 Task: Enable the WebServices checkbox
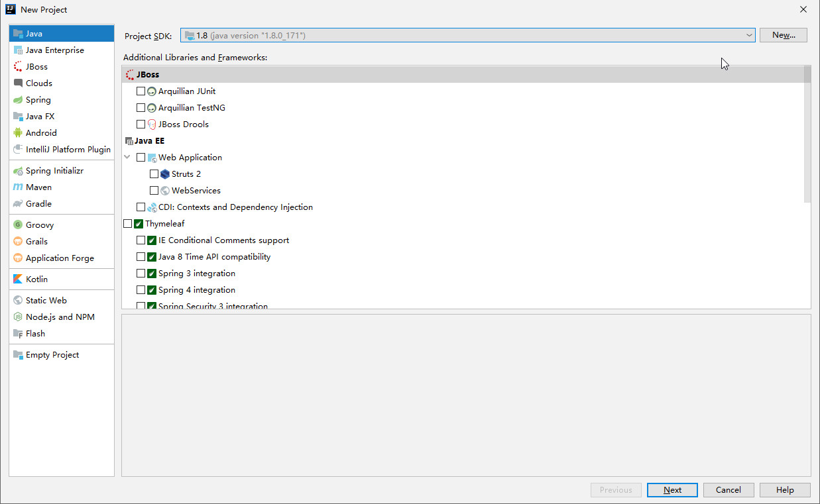[x=154, y=190]
